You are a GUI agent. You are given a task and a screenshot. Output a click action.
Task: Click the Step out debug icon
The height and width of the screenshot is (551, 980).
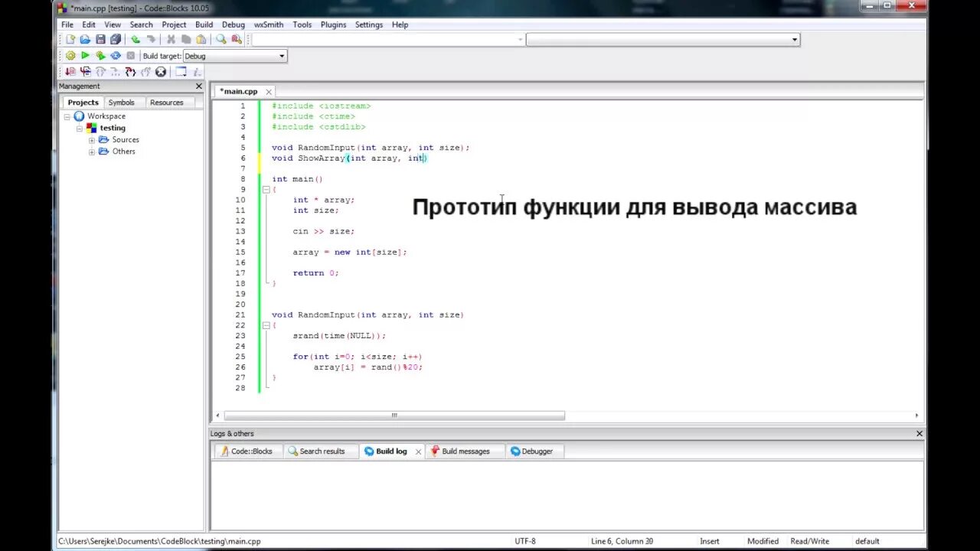(x=145, y=72)
